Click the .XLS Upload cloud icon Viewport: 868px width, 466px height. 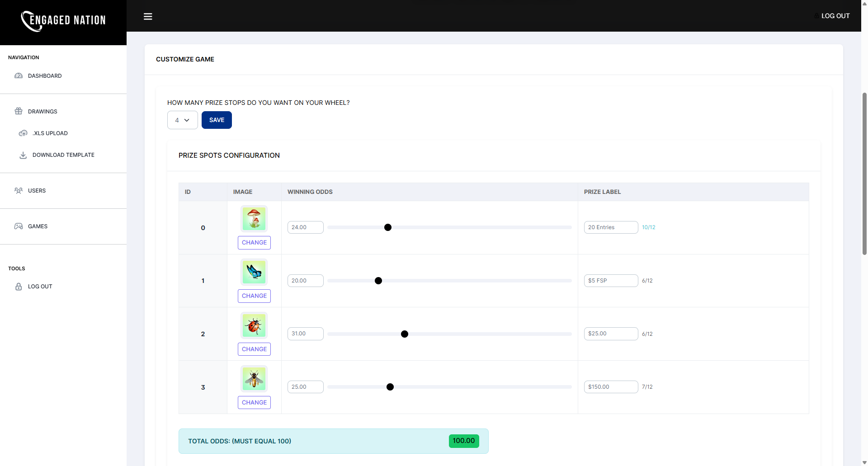(23, 133)
